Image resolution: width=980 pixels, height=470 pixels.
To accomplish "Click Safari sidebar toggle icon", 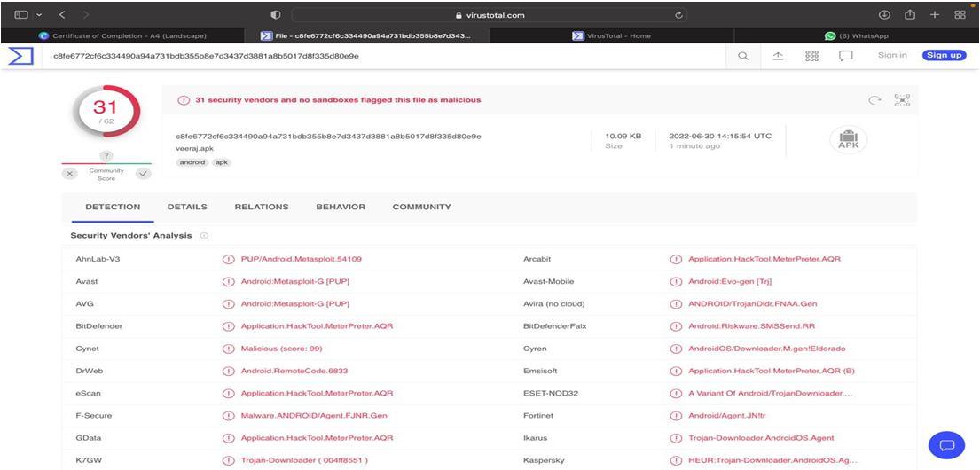I will (x=22, y=14).
